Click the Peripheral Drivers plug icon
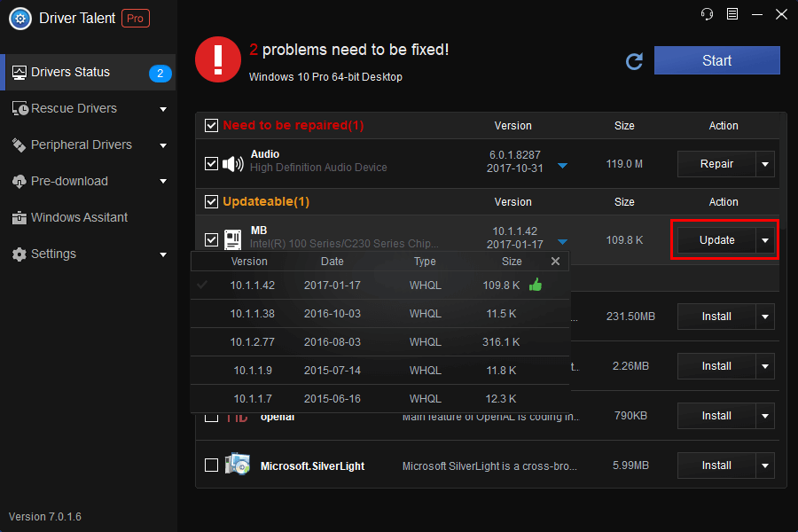 point(20,145)
